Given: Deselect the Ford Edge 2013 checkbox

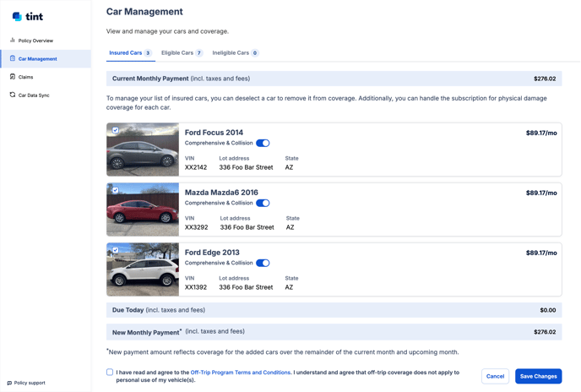Looking at the screenshot, I should pyautogui.click(x=116, y=250).
